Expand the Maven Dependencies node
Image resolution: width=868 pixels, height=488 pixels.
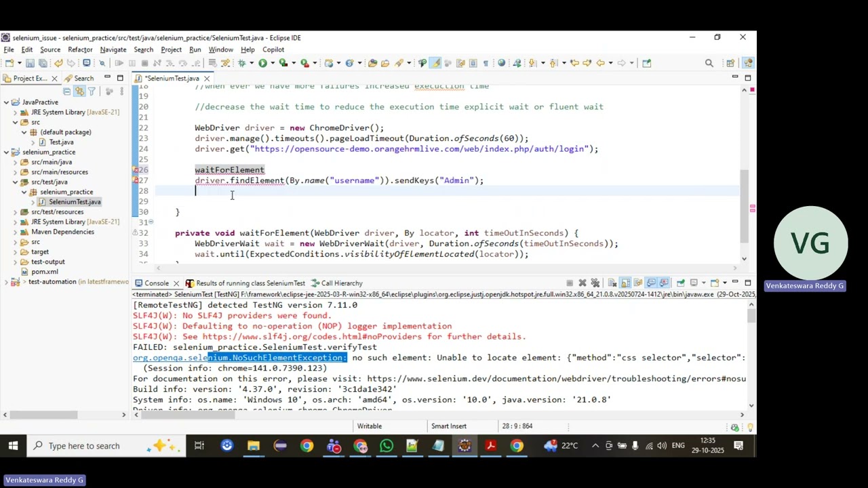(x=16, y=232)
